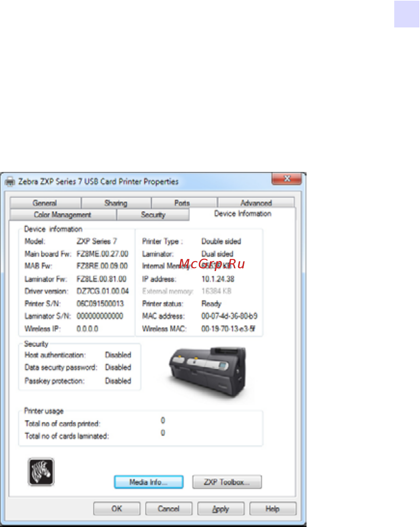Open Help for this dialog
The height and width of the screenshot is (527, 420).
[273, 509]
